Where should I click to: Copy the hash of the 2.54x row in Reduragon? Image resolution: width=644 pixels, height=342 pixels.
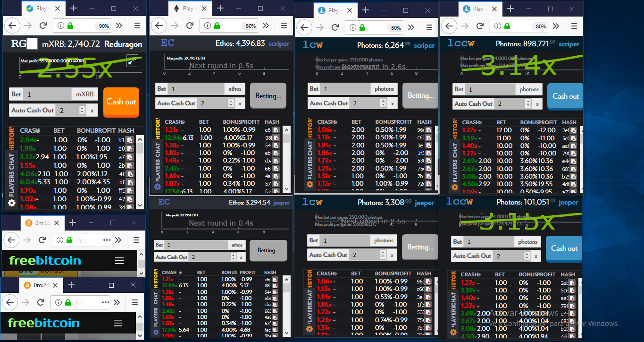click(x=129, y=140)
